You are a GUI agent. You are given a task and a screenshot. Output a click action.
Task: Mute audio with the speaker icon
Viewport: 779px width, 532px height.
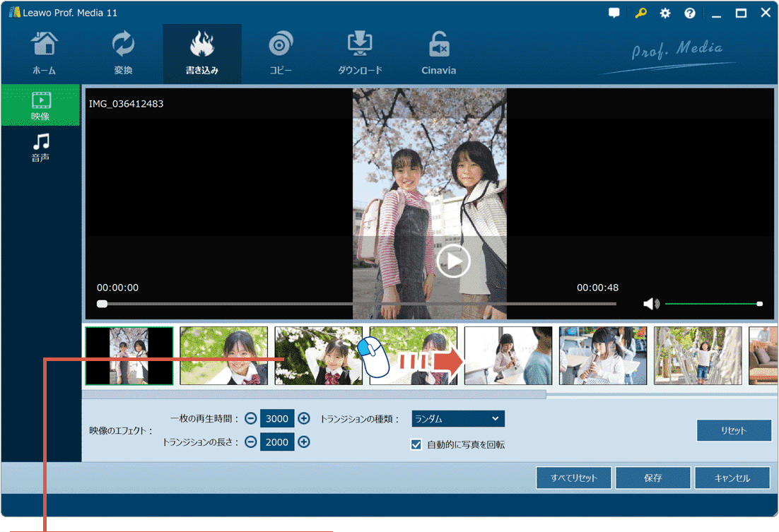[650, 304]
